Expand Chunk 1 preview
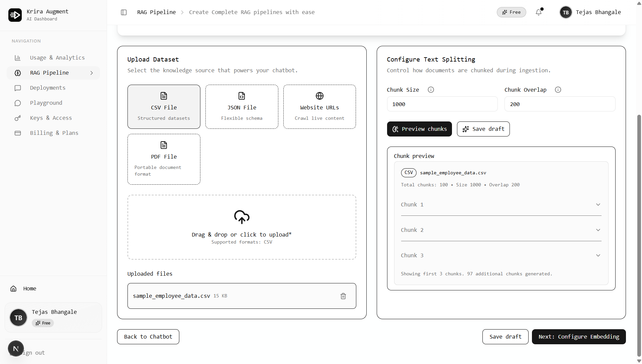The height and width of the screenshot is (364, 642). click(x=501, y=205)
